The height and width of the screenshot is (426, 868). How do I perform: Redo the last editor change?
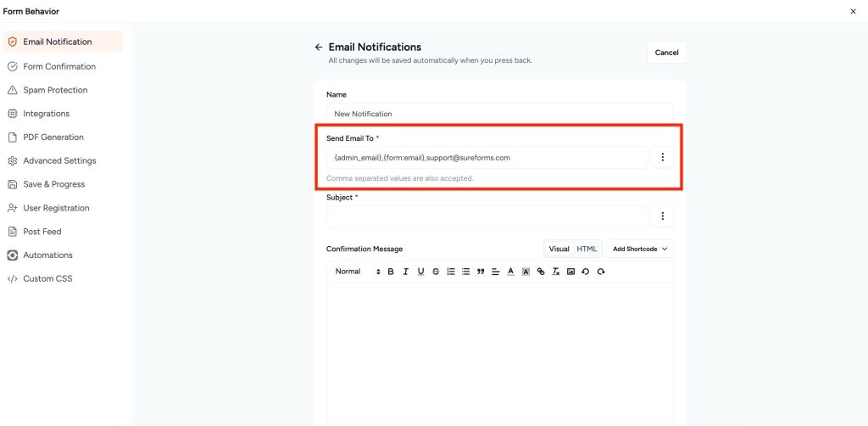[x=601, y=272]
